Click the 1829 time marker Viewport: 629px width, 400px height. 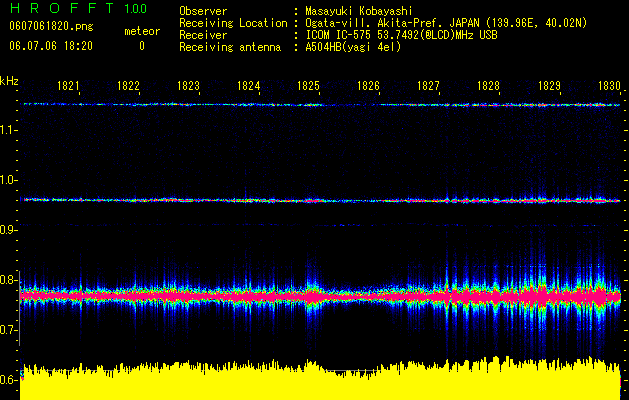(549, 86)
